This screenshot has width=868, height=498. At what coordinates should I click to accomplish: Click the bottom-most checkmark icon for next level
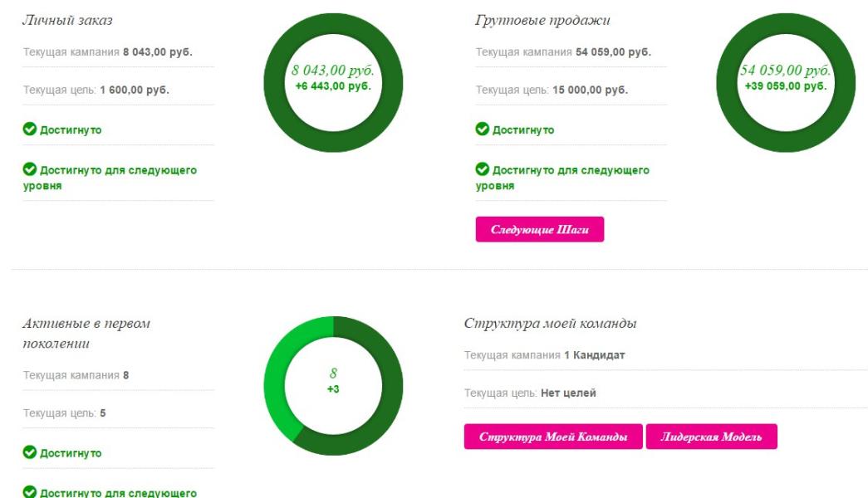pos(30,493)
